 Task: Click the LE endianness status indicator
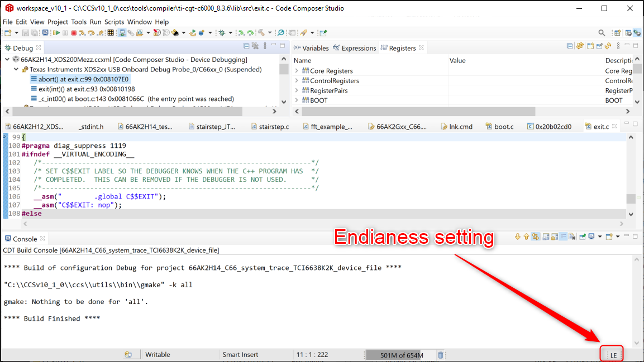click(613, 355)
